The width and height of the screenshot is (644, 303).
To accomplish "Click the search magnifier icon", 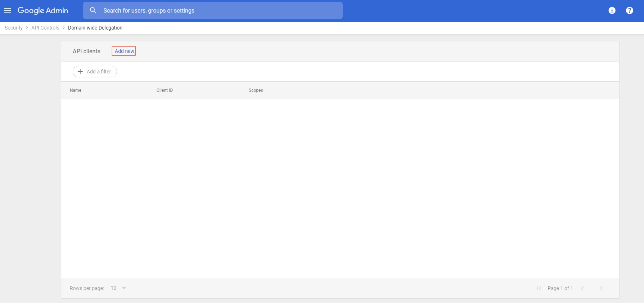I will (x=93, y=11).
